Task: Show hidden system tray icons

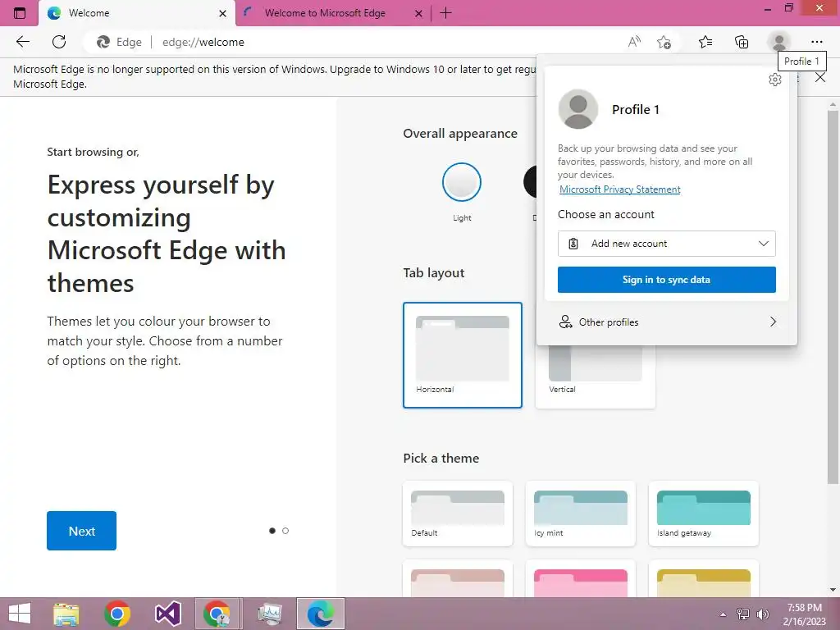Action: coord(724,614)
